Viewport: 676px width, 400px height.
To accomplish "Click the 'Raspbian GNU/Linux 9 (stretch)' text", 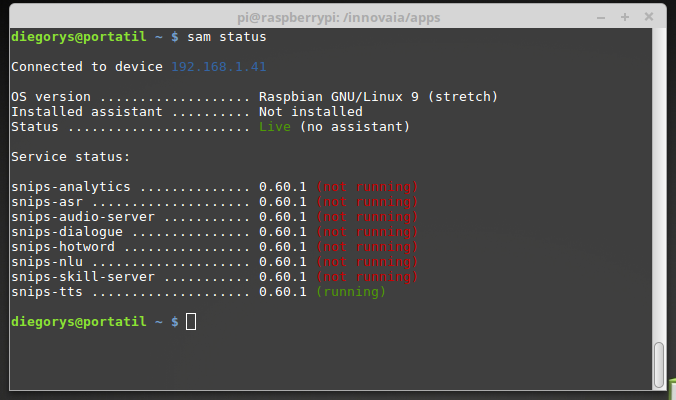I will tap(378, 97).
